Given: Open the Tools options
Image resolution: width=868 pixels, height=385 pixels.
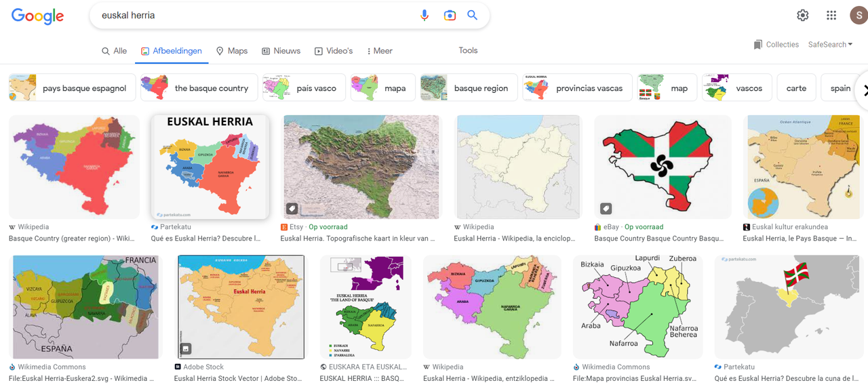Looking at the screenshot, I should pyautogui.click(x=468, y=50).
